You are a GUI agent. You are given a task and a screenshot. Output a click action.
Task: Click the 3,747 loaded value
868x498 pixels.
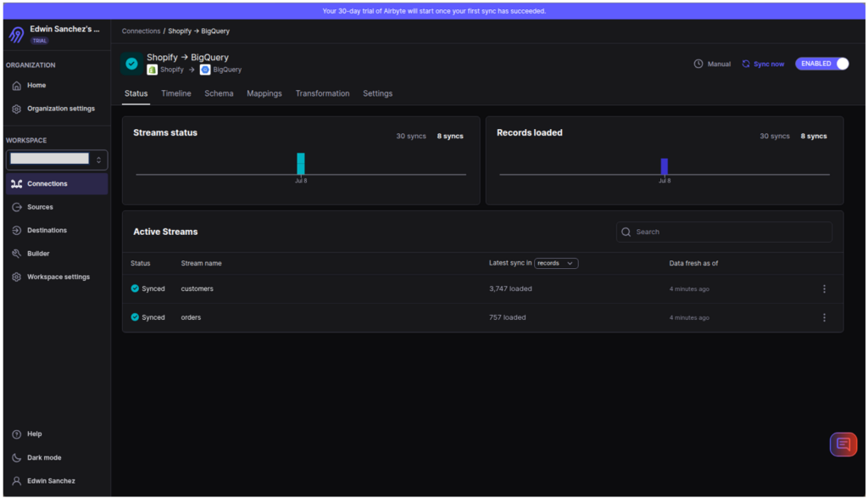(510, 288)
